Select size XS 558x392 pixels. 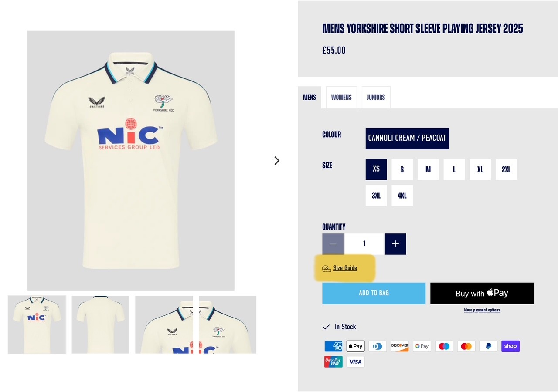(x=376, y=169)
